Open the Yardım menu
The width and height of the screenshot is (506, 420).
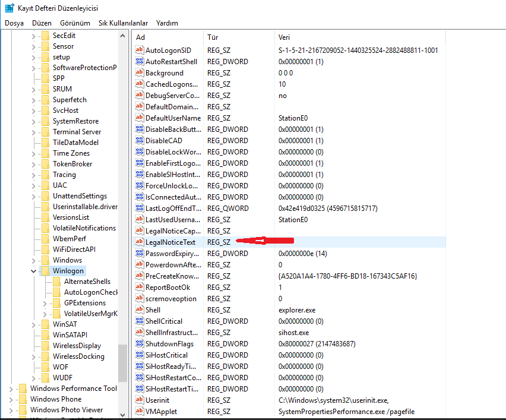167,23
